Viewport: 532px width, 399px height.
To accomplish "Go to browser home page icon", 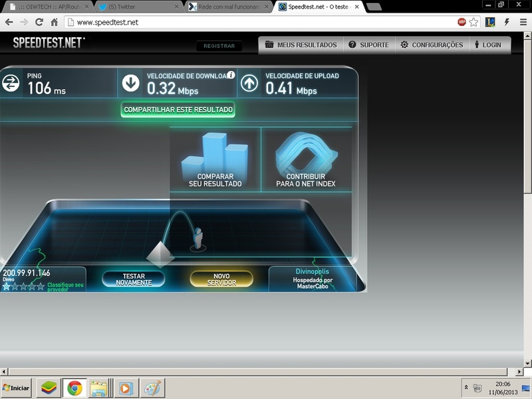I will (x=55, y=23).
